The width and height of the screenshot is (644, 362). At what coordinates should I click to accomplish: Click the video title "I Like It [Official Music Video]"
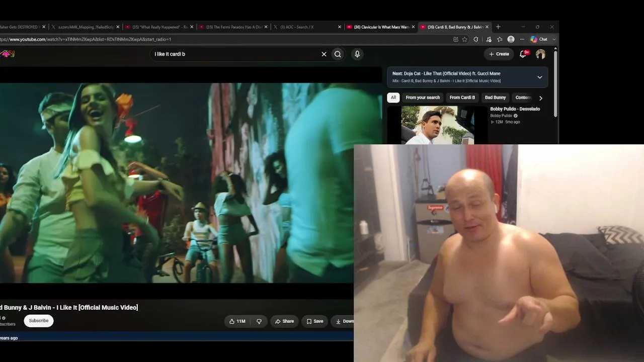tap(97, 308)
